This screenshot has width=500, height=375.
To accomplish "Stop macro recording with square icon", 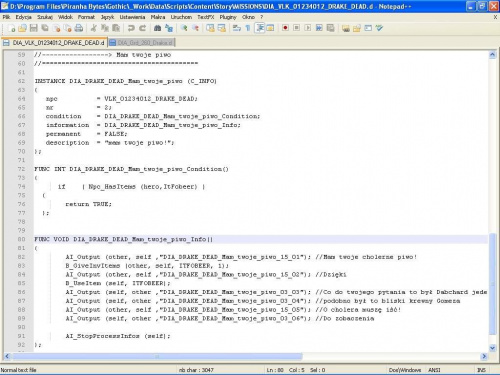I will tap(296, 28).
